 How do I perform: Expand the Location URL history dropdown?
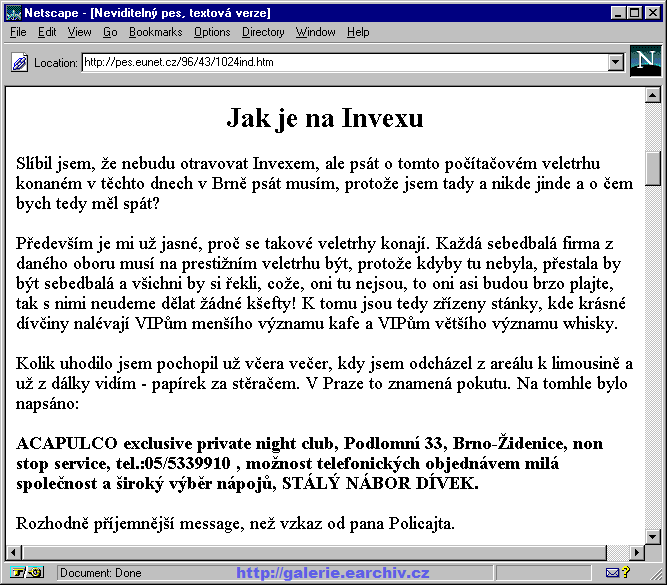coord(615,63)
